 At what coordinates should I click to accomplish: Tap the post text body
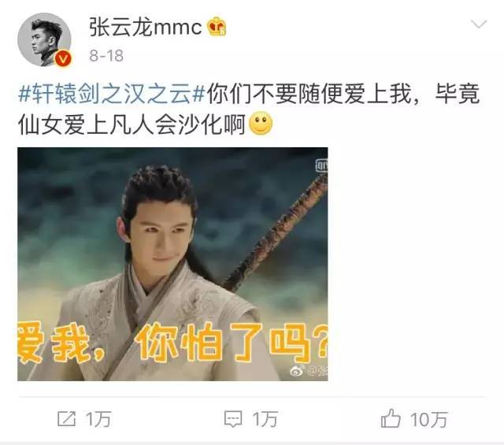[249, 109]
